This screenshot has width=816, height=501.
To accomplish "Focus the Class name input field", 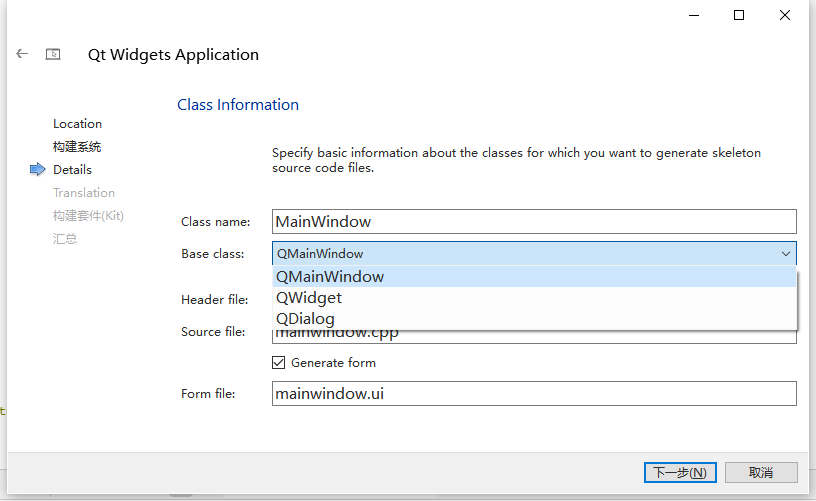I will (534, 222).
